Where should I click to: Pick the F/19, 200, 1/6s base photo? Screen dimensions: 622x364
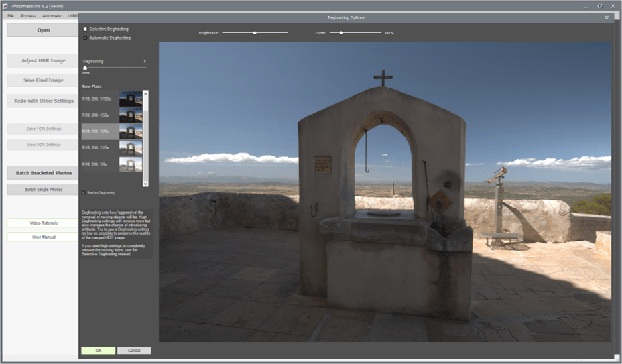point(130,164)
